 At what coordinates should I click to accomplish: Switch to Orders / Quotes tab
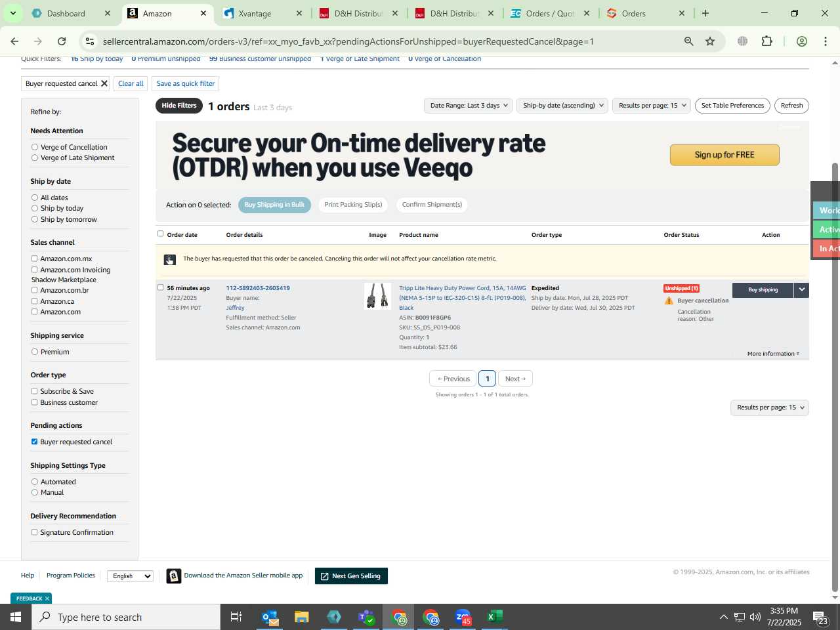[551, 13]
